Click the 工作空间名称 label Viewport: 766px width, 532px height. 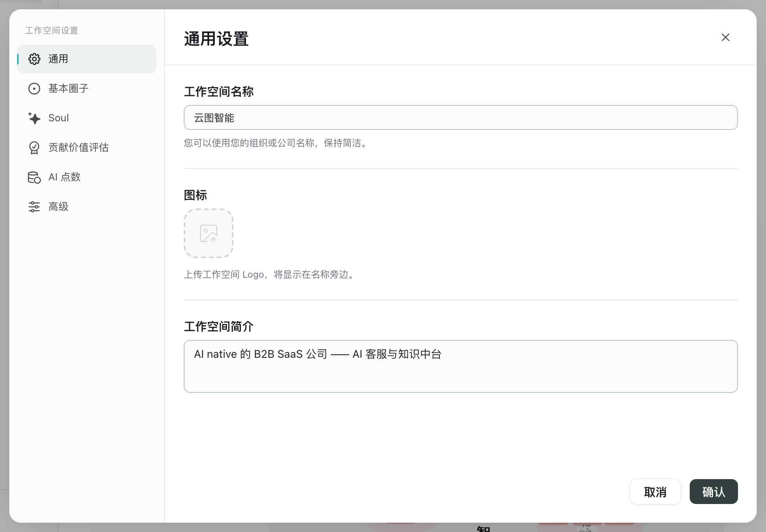[219, 92]
